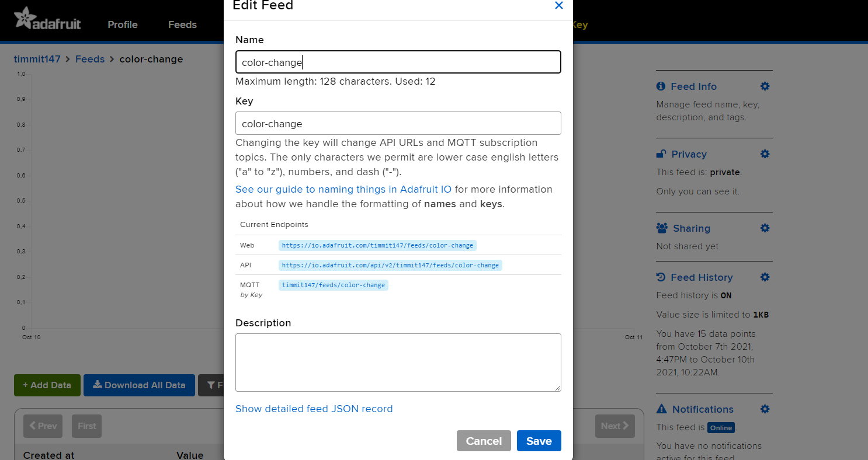Click the Current Endpoints label
Image resolution: width=868 pixels, height=460 pixels.
[x=274, y=224]
